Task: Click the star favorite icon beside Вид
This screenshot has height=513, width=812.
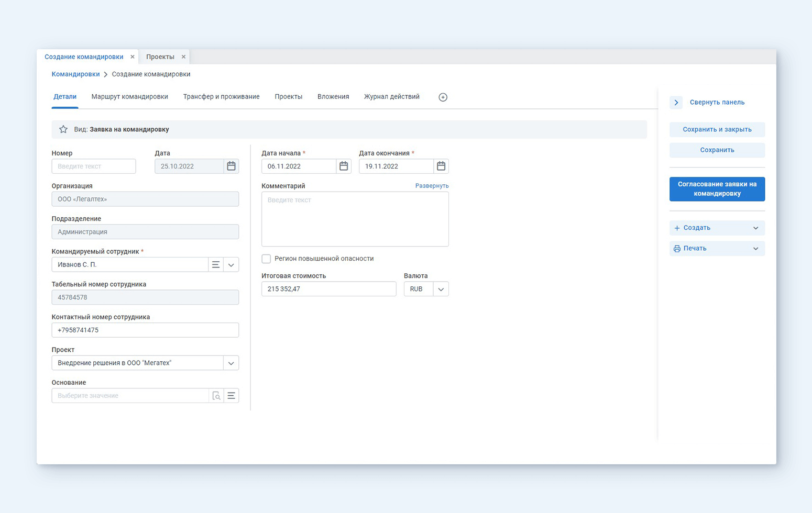Action: point(63,129)
